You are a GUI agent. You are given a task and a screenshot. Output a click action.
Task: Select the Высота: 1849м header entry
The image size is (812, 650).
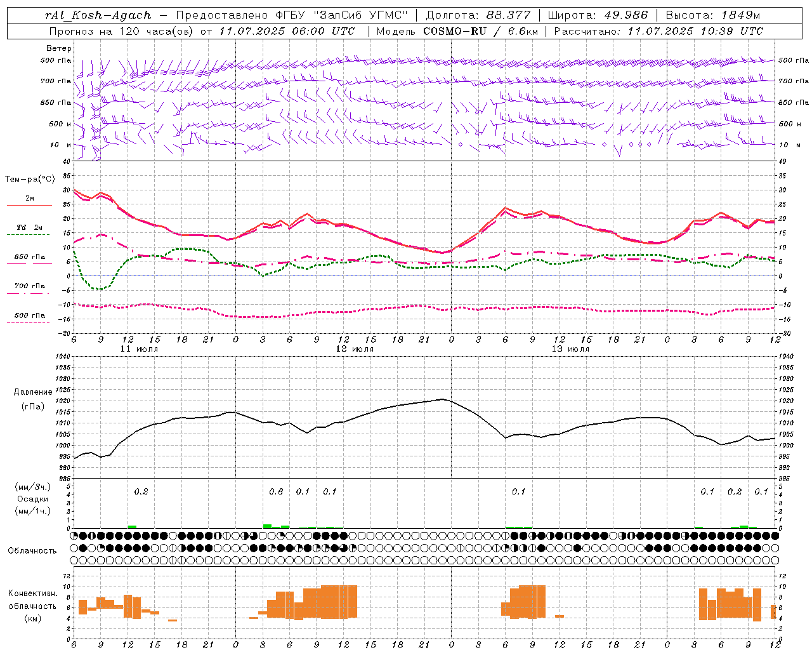pos(712,15)
